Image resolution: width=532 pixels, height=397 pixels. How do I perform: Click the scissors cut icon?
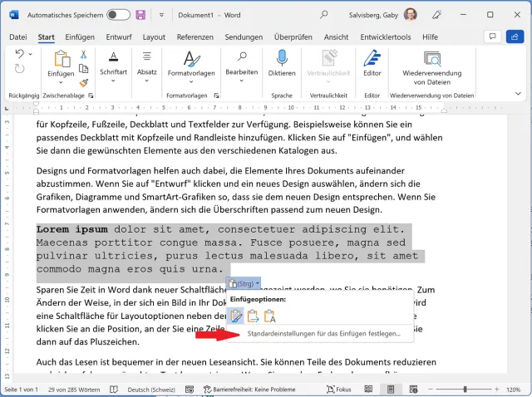(84, 54)
